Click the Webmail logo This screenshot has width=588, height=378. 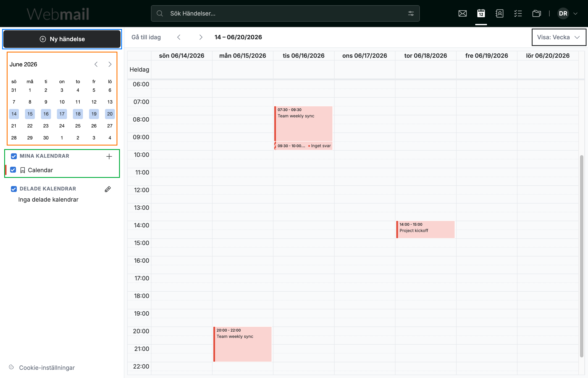pos(58,14)
